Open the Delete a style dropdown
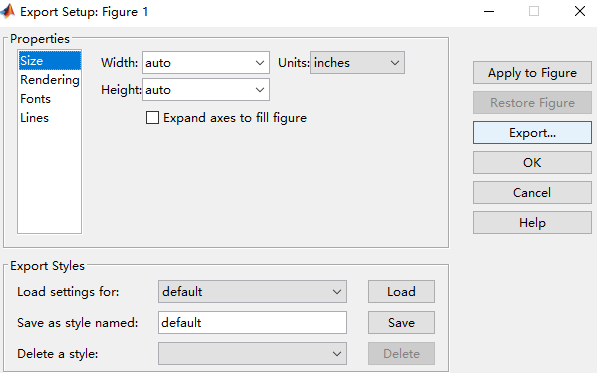Viewport: 597px width, 373px height. coord(252,354)
